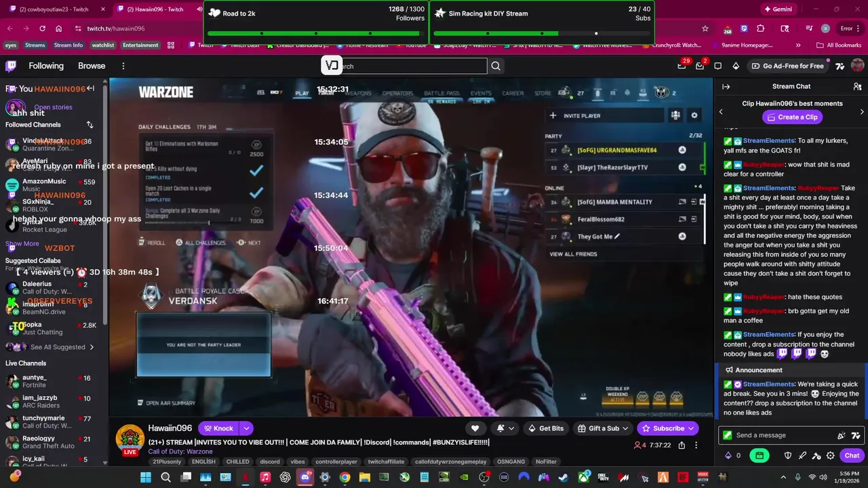Image resolution: width=868 pixels, height=488 pixels.
Task: Click the Bits diamond icon in top nav
Action: [736, 66]
